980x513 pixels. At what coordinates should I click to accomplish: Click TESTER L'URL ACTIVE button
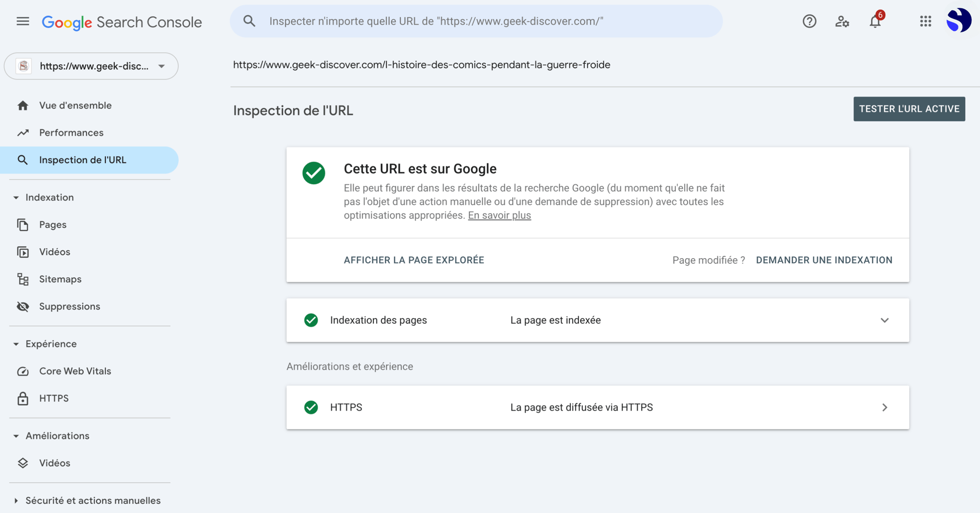909,109
